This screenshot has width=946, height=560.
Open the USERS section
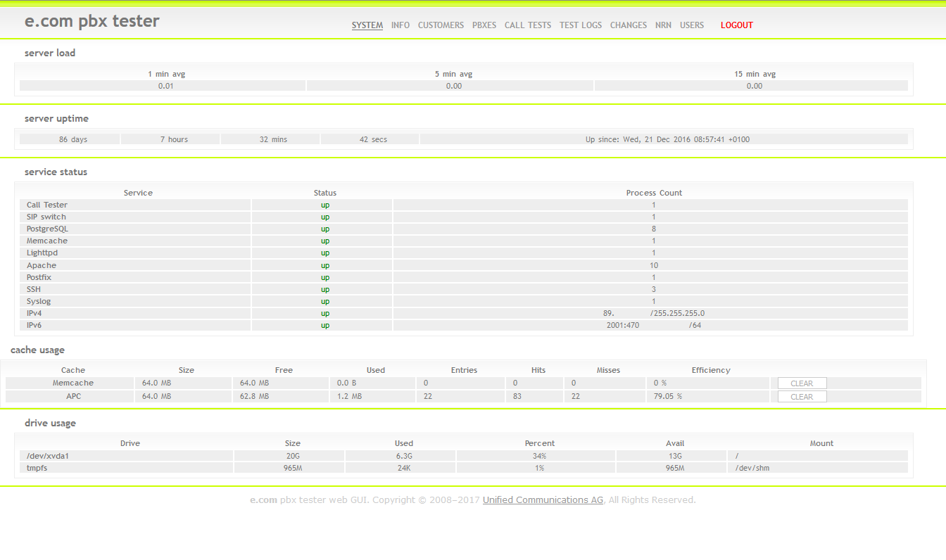pos(692,25)
